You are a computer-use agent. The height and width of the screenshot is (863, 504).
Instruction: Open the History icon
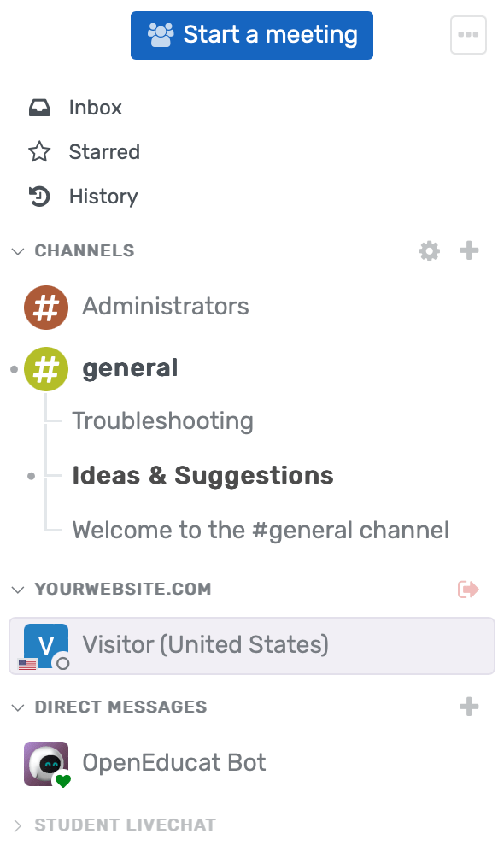pyautogui.click(x=40, y=196)
